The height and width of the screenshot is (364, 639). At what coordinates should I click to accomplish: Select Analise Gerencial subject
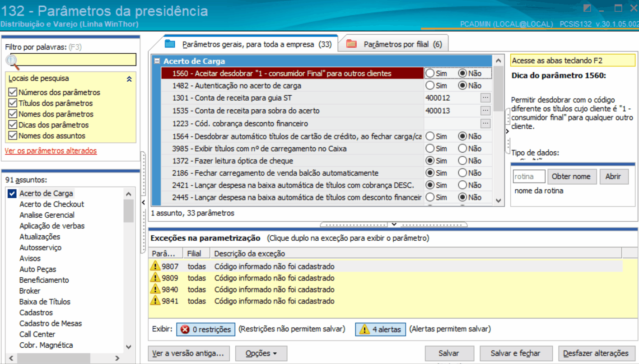(x=47, y=215)
